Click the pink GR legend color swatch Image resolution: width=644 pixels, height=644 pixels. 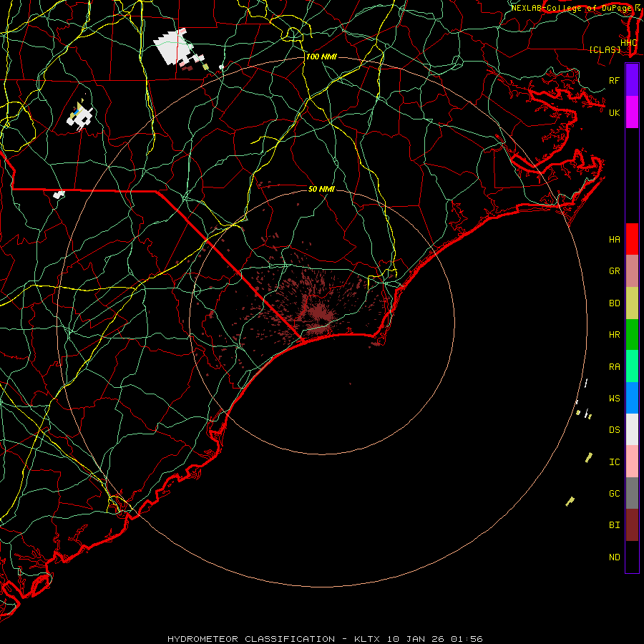pos(632,271)
